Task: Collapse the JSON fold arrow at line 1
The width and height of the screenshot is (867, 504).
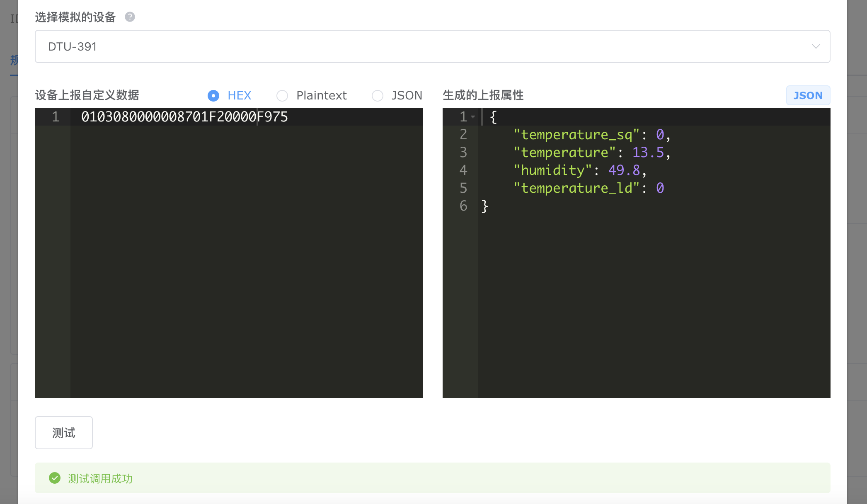Action: (473, 117)
